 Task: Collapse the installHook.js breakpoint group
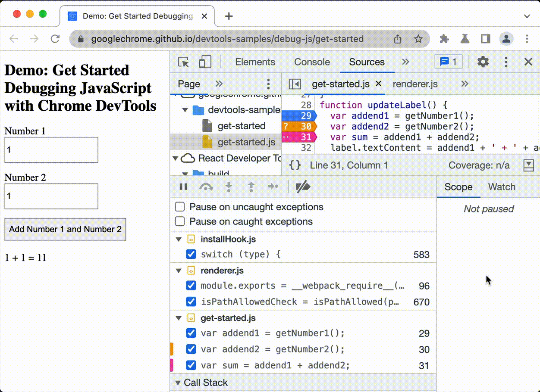click(x=179, y=240)
